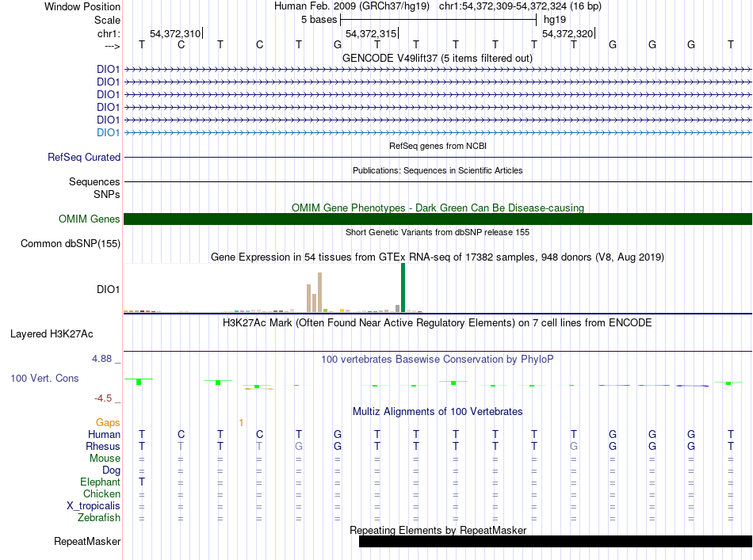Select the 'Chicken' species row label

point(101,493)
